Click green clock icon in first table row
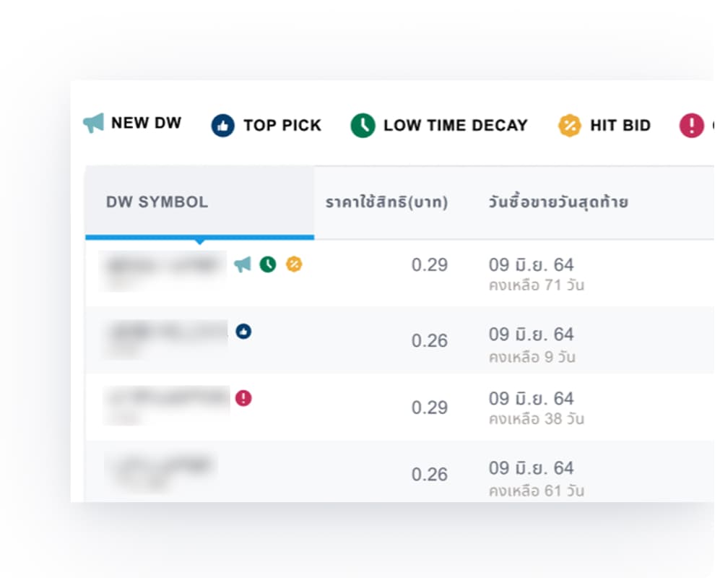The width and height of the screenshot is (728, 578). 268,264
